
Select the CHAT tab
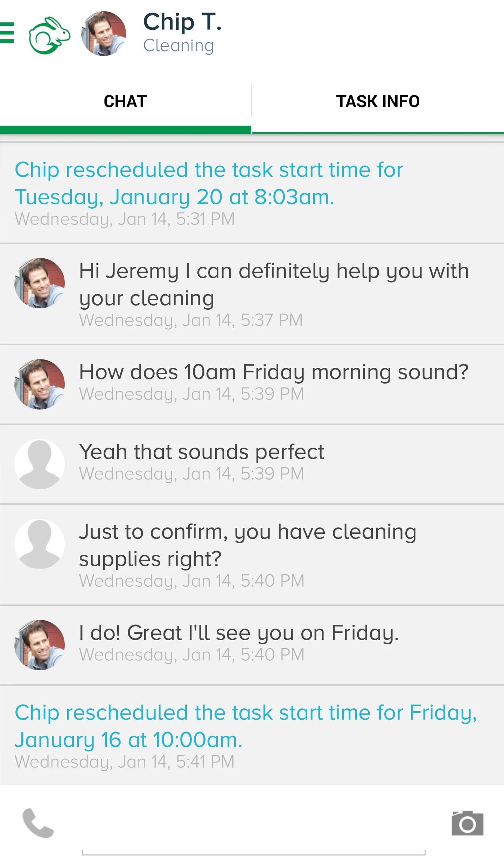125,101
